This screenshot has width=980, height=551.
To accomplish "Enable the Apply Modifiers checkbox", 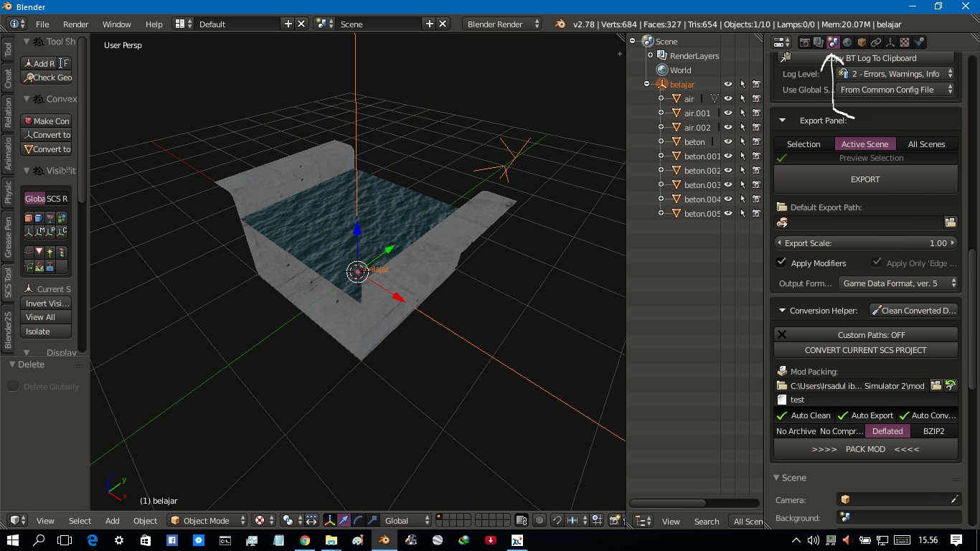I will tap(782, 263).
